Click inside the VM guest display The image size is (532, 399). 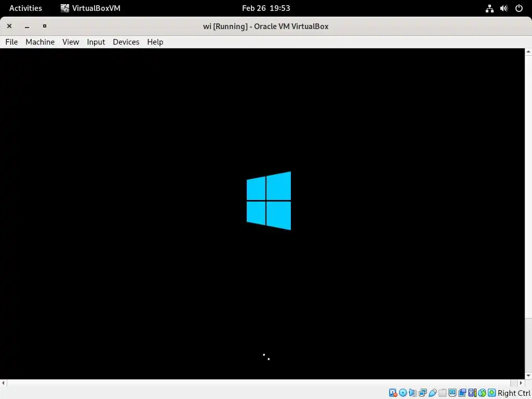point(262,214)
